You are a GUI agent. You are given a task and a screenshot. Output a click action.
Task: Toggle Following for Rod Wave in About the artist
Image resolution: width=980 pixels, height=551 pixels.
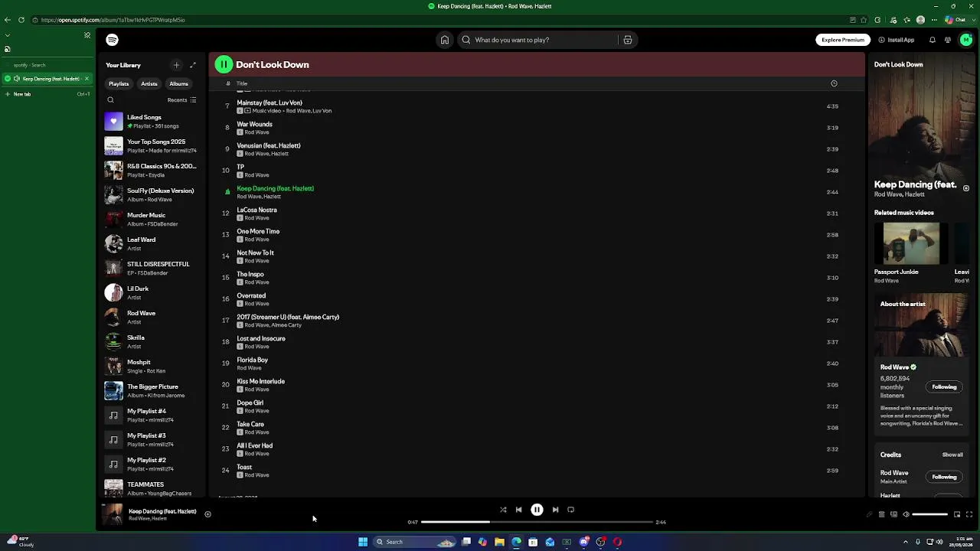point(944,387)
